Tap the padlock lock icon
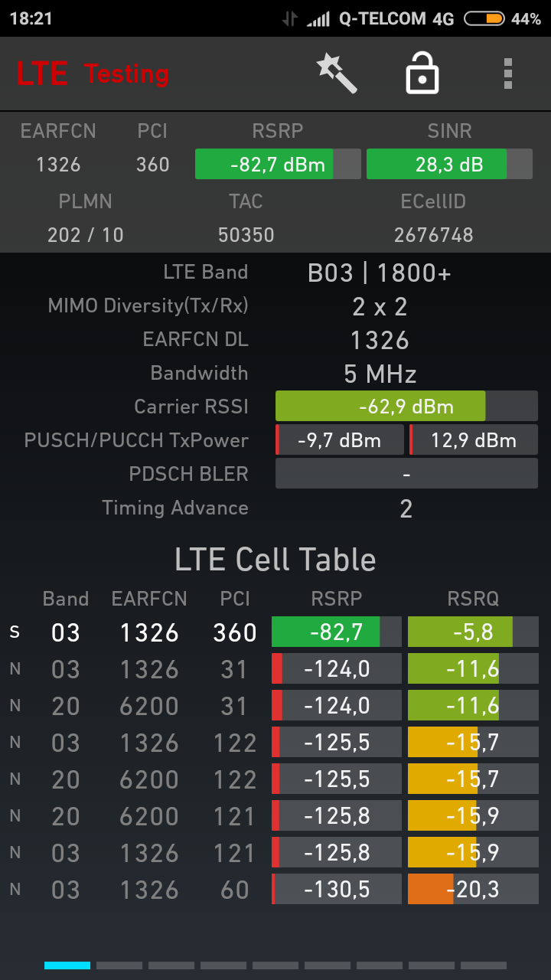Screen dimensions: 551x980 [x=422, y=73]
